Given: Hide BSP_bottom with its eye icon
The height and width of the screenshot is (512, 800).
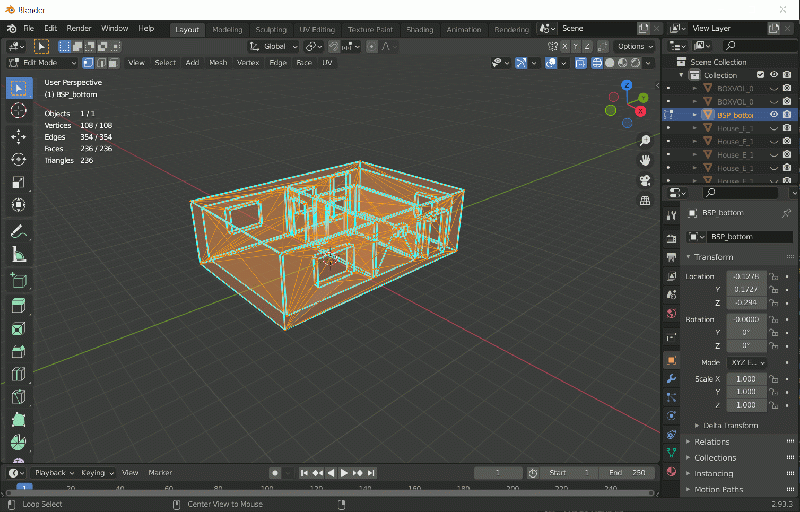Looking at the screenshot, I should pos(773,115).
